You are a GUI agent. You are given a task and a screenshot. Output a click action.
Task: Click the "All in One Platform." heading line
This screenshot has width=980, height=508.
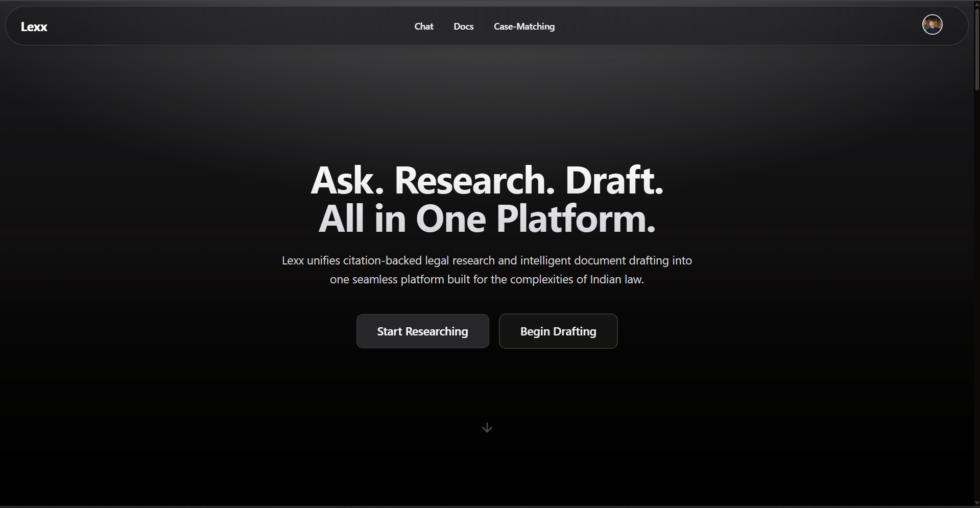tap(487, 219)
